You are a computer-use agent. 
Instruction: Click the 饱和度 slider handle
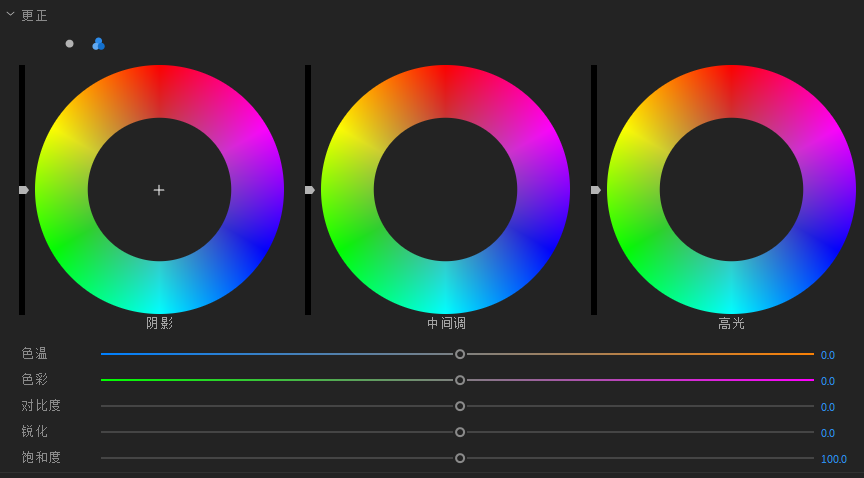point(460,458)
